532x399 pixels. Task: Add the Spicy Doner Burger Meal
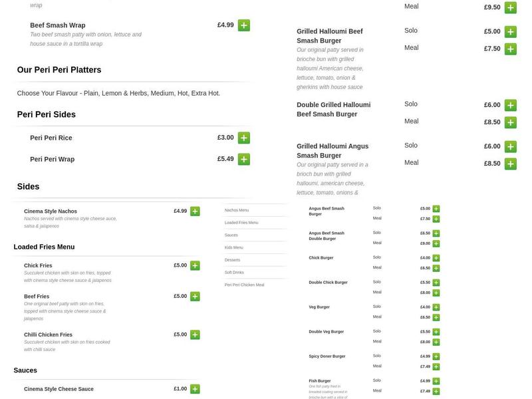436,365
